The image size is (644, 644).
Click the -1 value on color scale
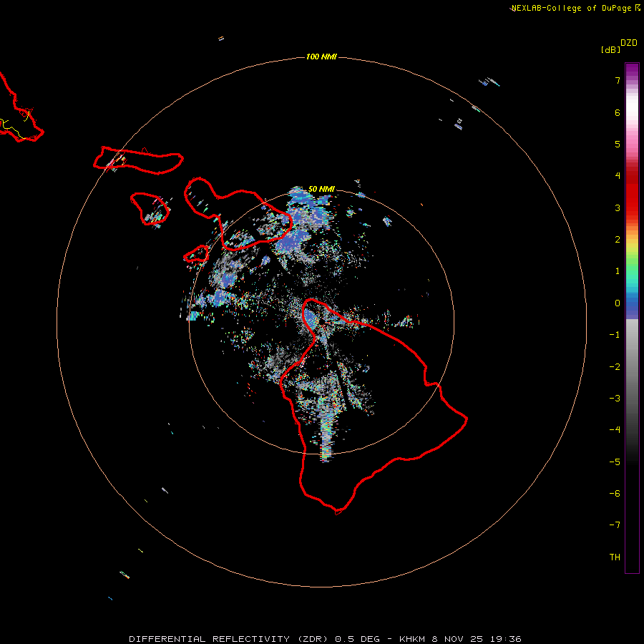pyautogui.click(x=615, y=335)
